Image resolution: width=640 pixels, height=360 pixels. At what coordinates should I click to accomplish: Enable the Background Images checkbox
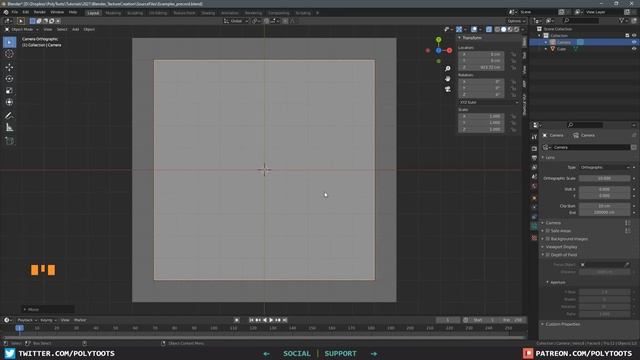(x=548, y=239)
